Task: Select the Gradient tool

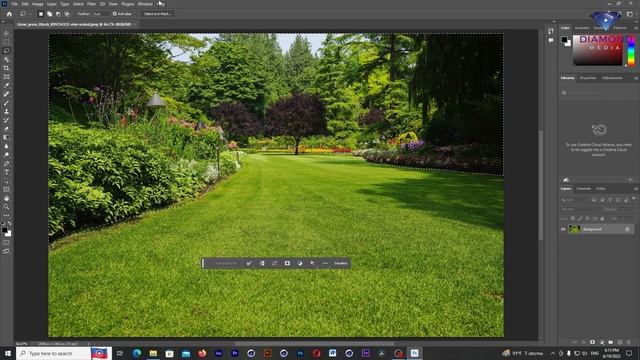Action: point(6,137)
